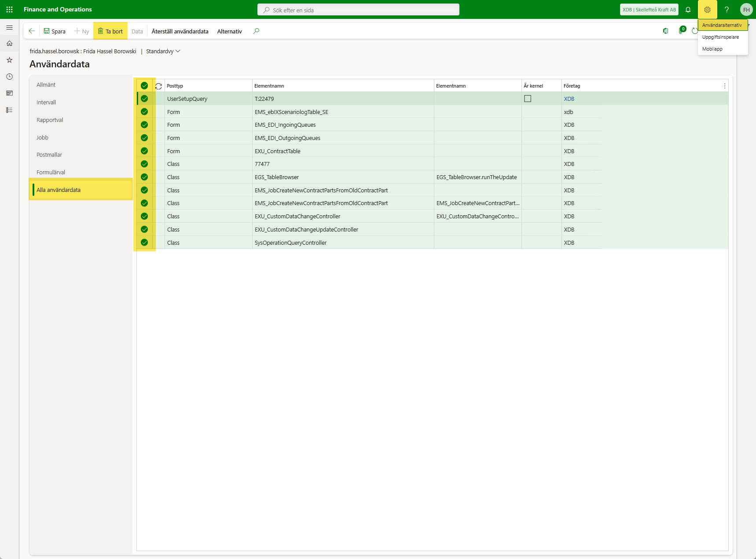Select Uppgiftsinspelare from settings menu
This screenshot has width=756, height=559.
[720, 37]
